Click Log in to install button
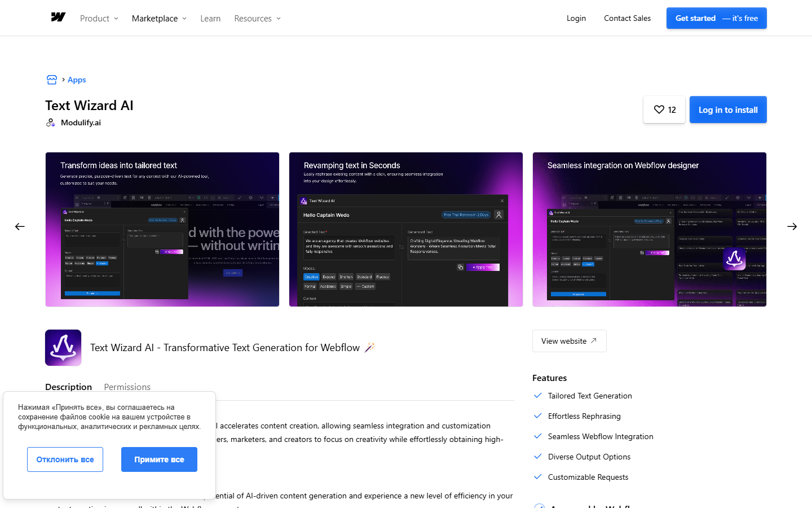This screenshot has width=812, height=508. (728, 110)
